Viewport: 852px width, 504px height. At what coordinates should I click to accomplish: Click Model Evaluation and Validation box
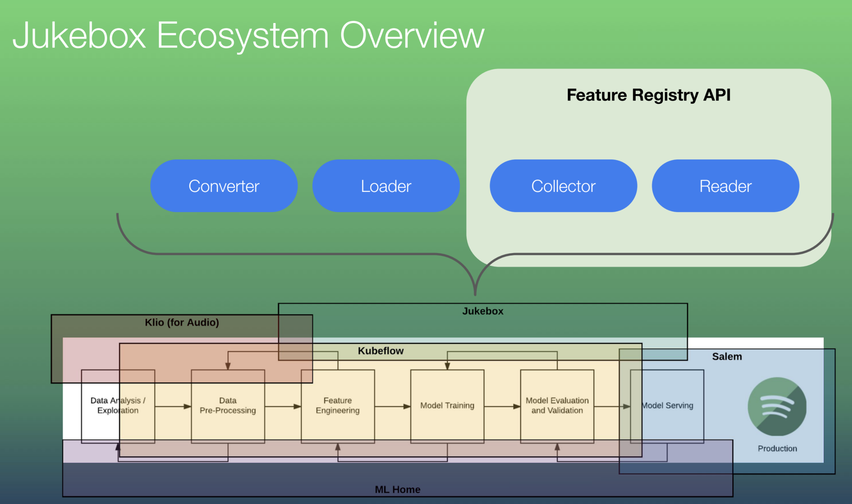coord(557,405)
